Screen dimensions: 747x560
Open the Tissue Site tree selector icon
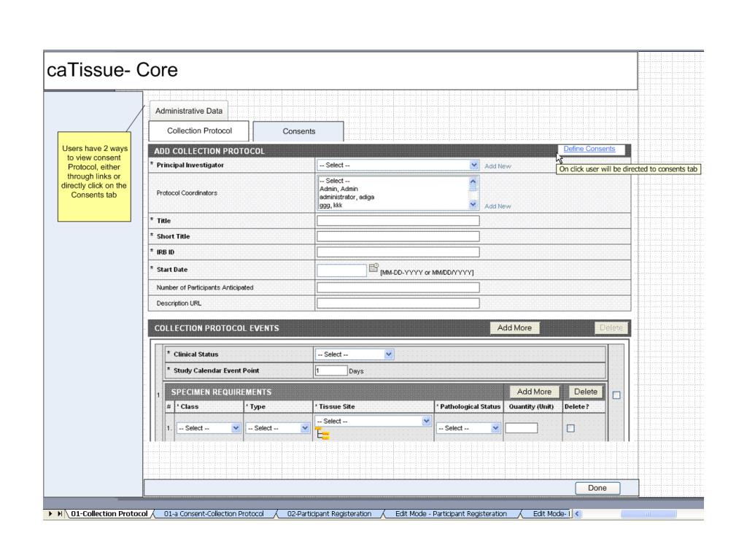coord(322,435)
